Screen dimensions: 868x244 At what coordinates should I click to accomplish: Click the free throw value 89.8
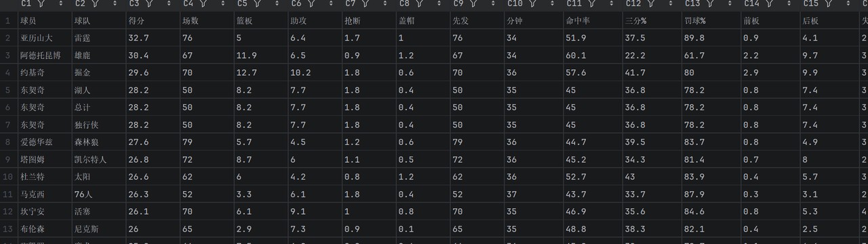coord(711,38)
